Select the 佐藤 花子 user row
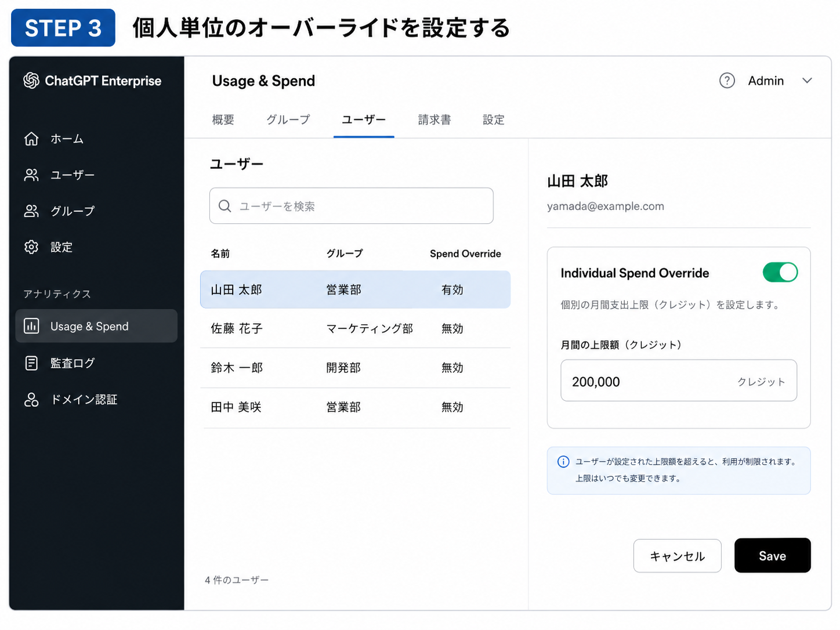Image resolution: width=840 pixels, height=630 pixels. 355,328
